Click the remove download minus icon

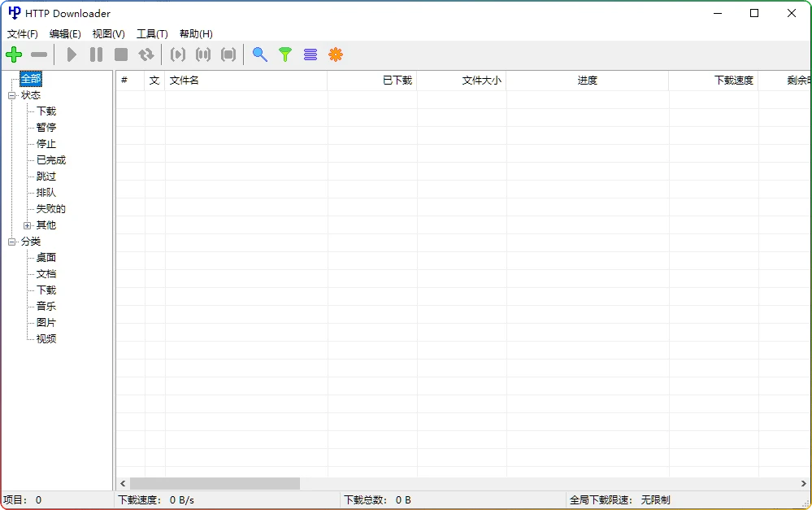pos(38,54)
